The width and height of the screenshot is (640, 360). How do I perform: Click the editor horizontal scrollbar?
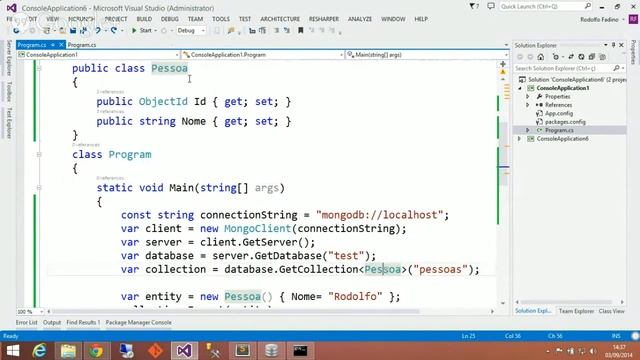pos(235,311)
